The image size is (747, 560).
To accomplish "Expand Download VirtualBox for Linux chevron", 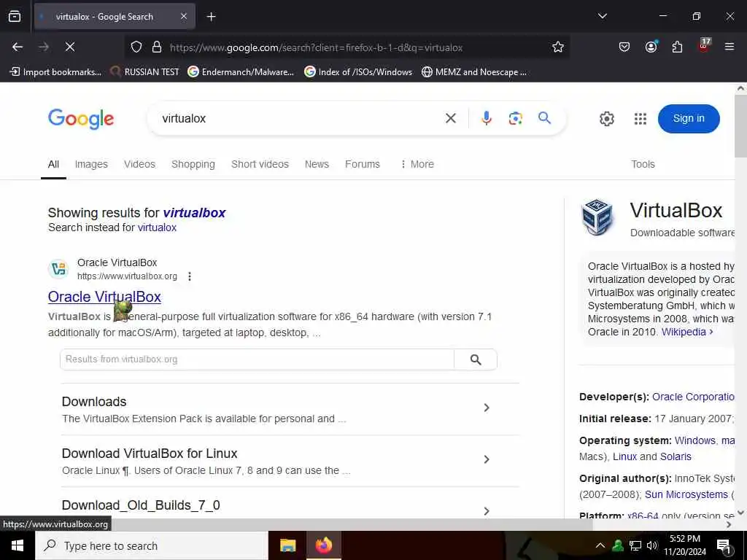I will click(487, 459).
